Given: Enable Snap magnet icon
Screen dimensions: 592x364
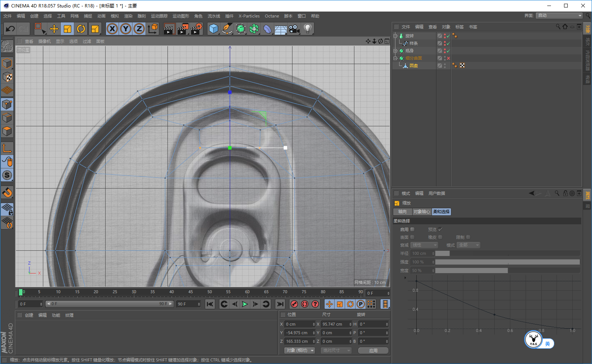Looking at the screenshot, I should [x=7, y=192].
